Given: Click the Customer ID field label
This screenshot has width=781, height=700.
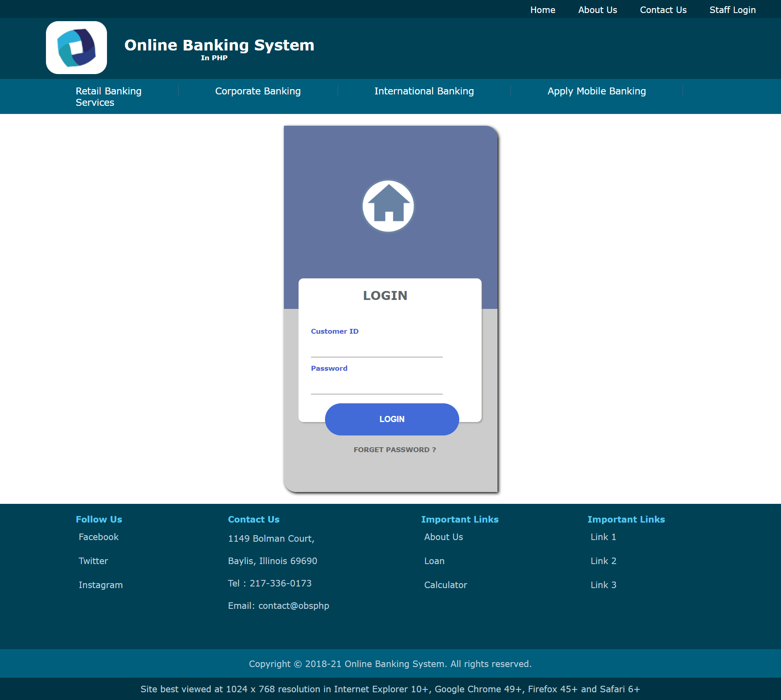Looking at the screenshot, I should [x=334, y=331].
